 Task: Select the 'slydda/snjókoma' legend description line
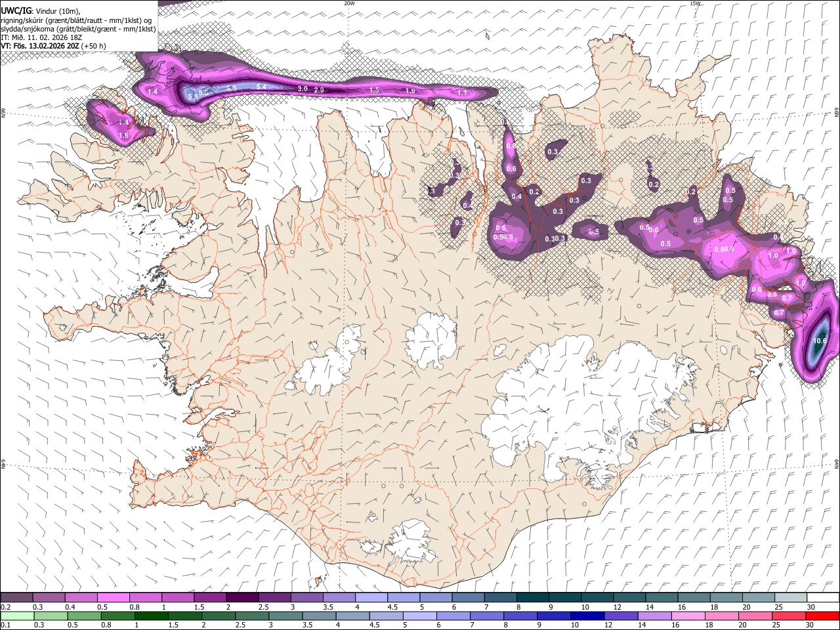point(78,29)
